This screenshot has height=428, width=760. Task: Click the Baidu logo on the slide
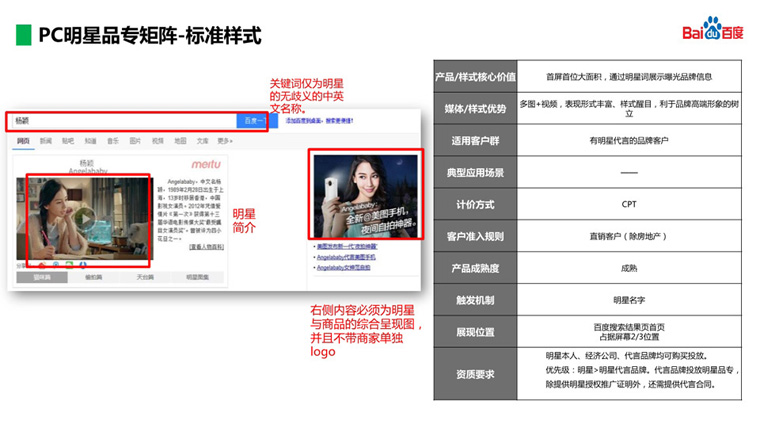[x=712, y=29]
